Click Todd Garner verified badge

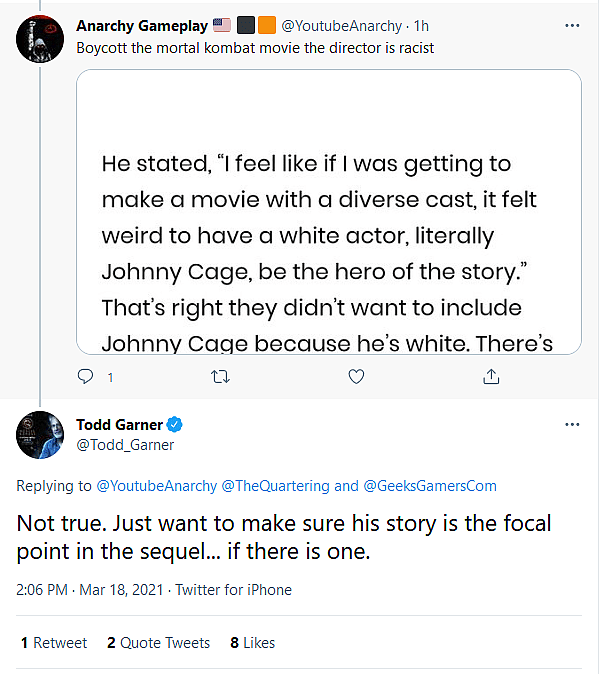174,424
